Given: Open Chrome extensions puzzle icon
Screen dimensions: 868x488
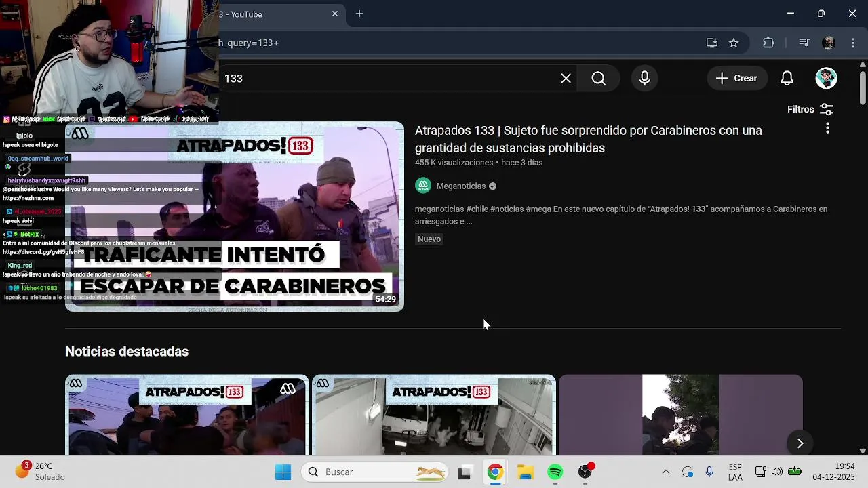Looking at the screenshot, I should click(768, 43).
